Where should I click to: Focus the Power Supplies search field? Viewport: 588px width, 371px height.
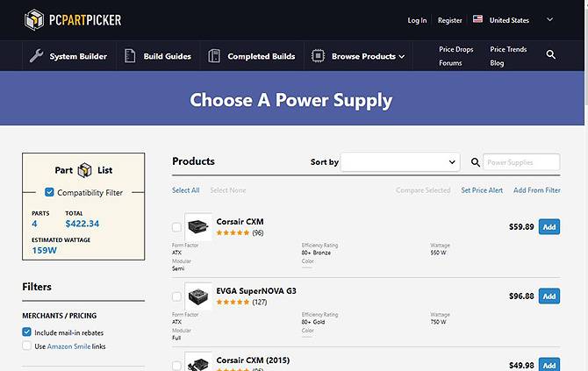(521, 162)
